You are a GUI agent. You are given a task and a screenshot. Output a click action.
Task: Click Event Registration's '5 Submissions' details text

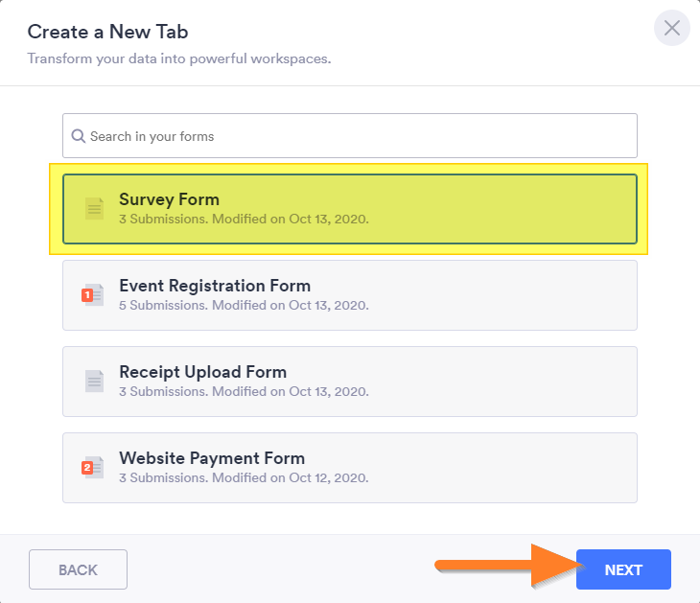pos(244,305)
